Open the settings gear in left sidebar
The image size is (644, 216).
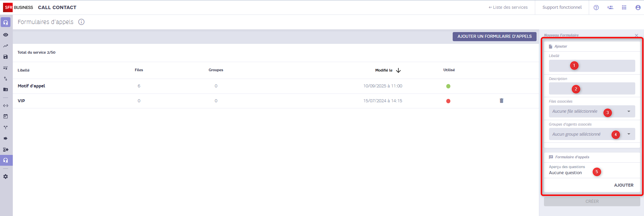click(x=6, y=177)
